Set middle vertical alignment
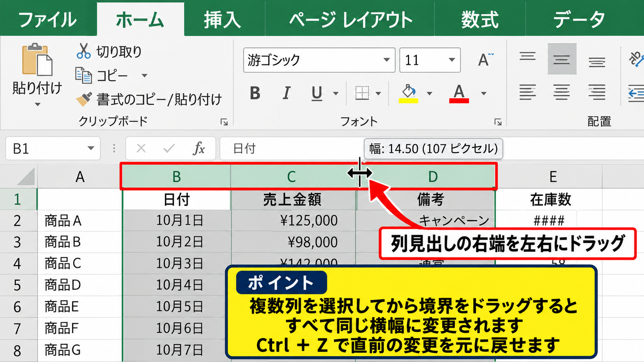Viewport: 644px width, 362px height. 562,59
